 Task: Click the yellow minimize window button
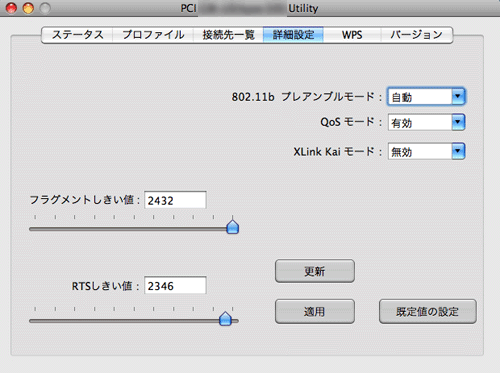(x=28, y=8)
